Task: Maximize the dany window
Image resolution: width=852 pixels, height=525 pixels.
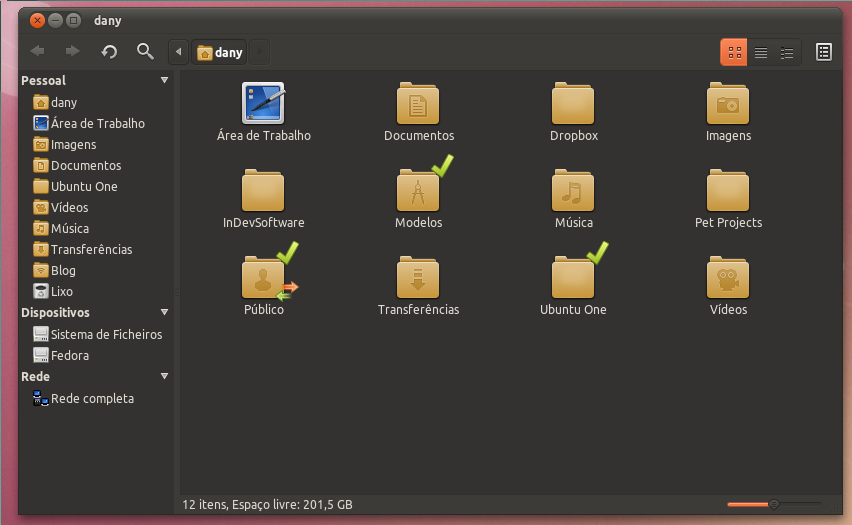Action: [x=73, y=21]
